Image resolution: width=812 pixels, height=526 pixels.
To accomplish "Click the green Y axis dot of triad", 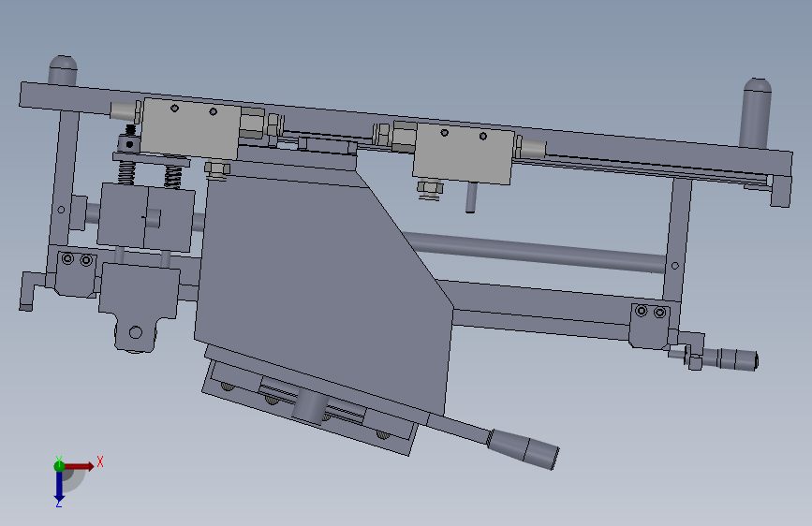I will tap(59, 466).
